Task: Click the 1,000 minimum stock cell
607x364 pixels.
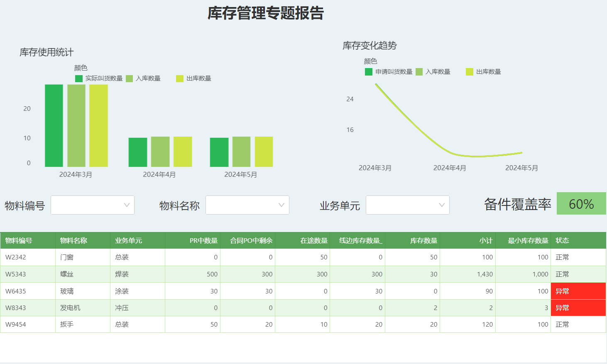Action: [523, 274]
